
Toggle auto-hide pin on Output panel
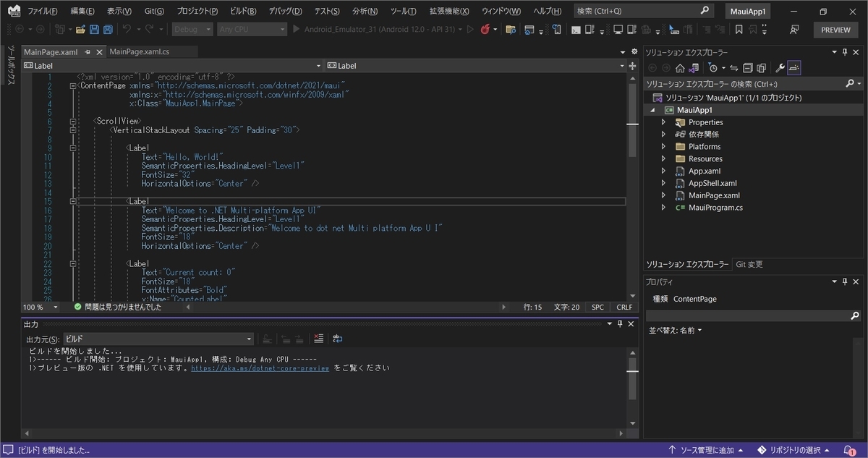click(620, 324)
